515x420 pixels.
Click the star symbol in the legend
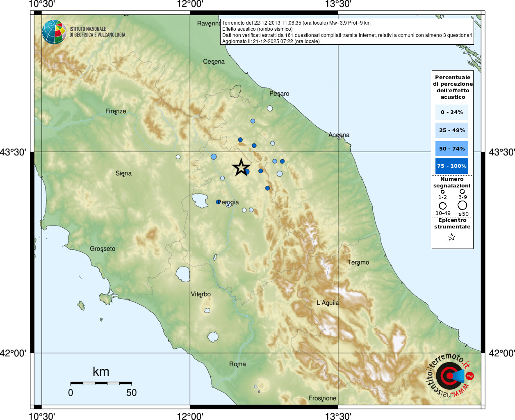452,237
